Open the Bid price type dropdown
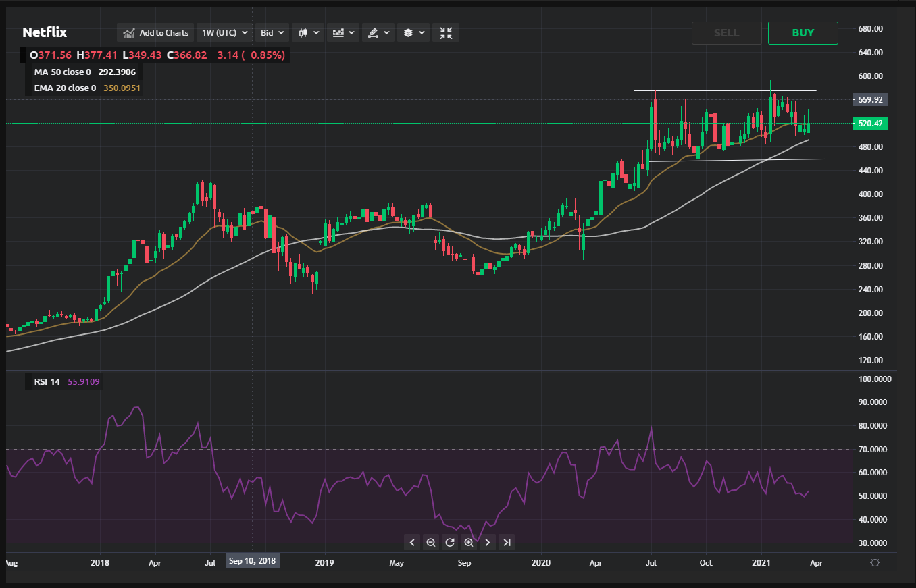916x588 pixels. 273,32
